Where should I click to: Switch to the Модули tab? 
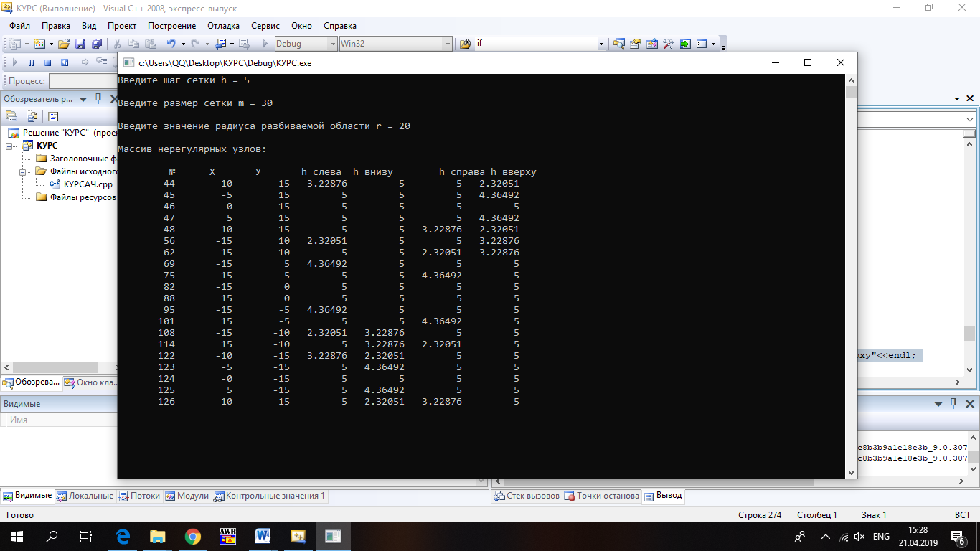187,496
